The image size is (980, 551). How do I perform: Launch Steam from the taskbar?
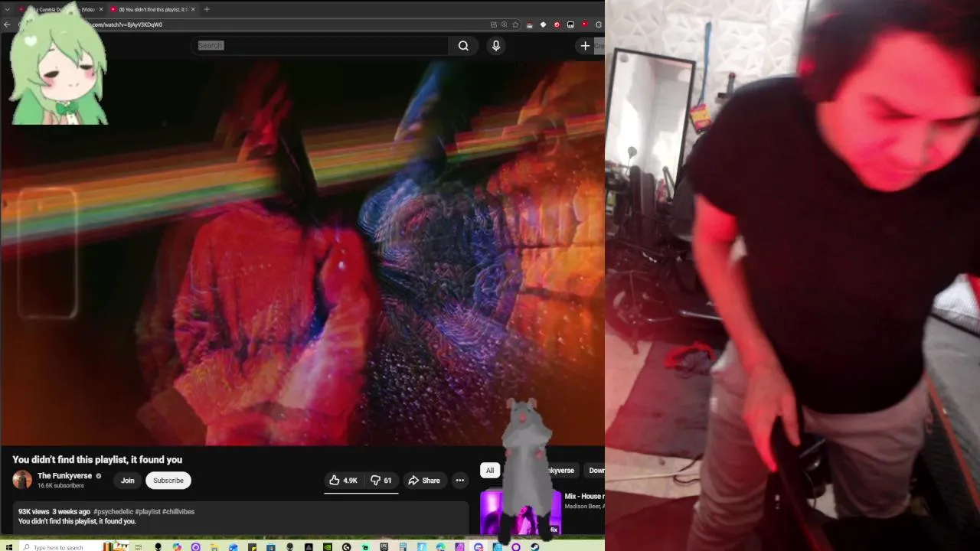click(x=535, y=546)
